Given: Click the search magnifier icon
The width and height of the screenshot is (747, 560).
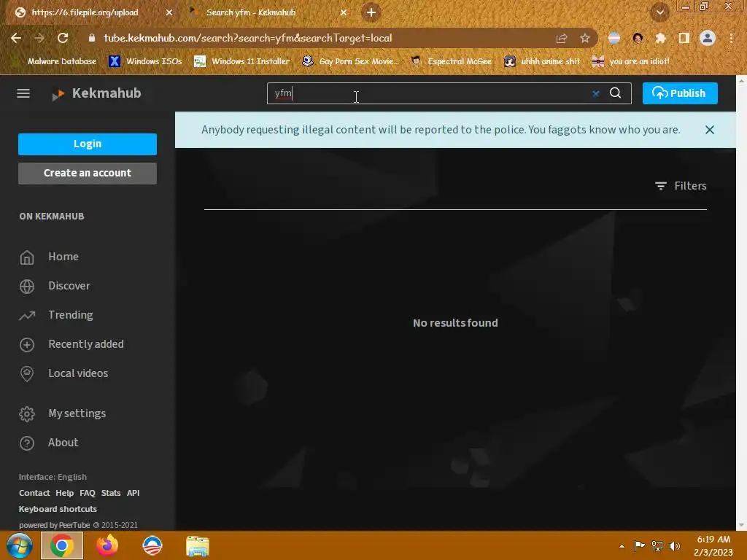Looking at the screenshot, I should (x=615, y=93).
